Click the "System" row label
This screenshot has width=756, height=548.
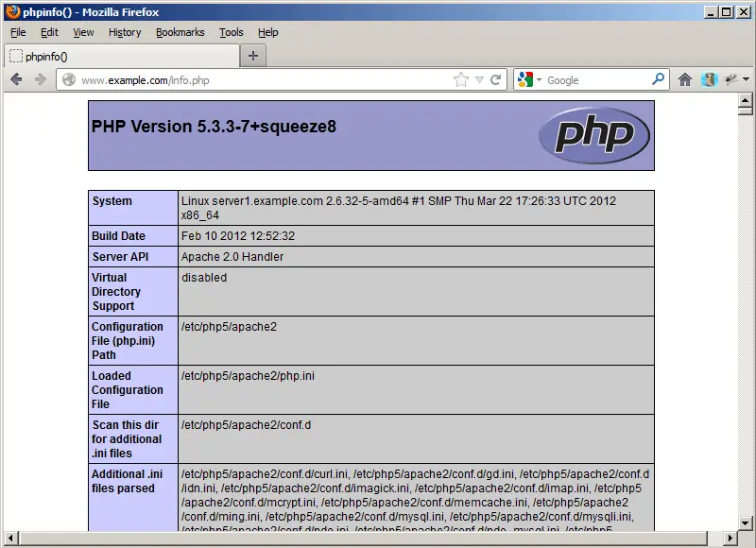pyautogui.click(x=112, y=201)
